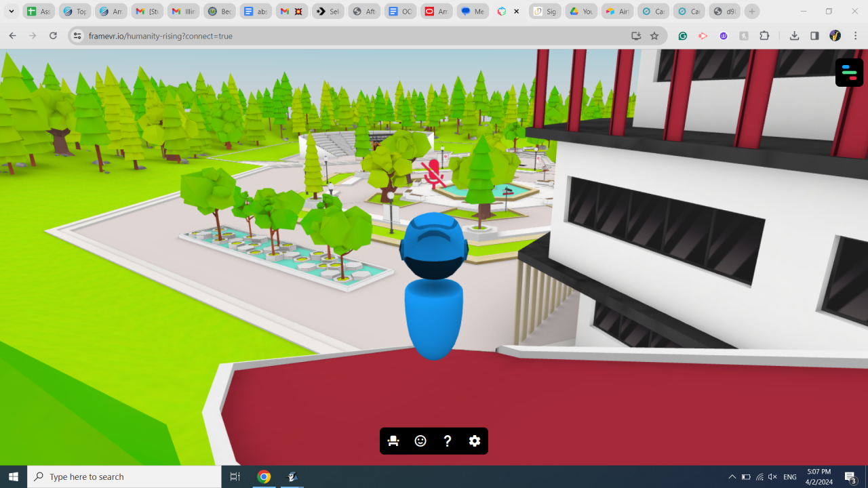This screenshot has width=868, height=488.
Task: Open the emoji reactions button
Action: coord(420,441)
